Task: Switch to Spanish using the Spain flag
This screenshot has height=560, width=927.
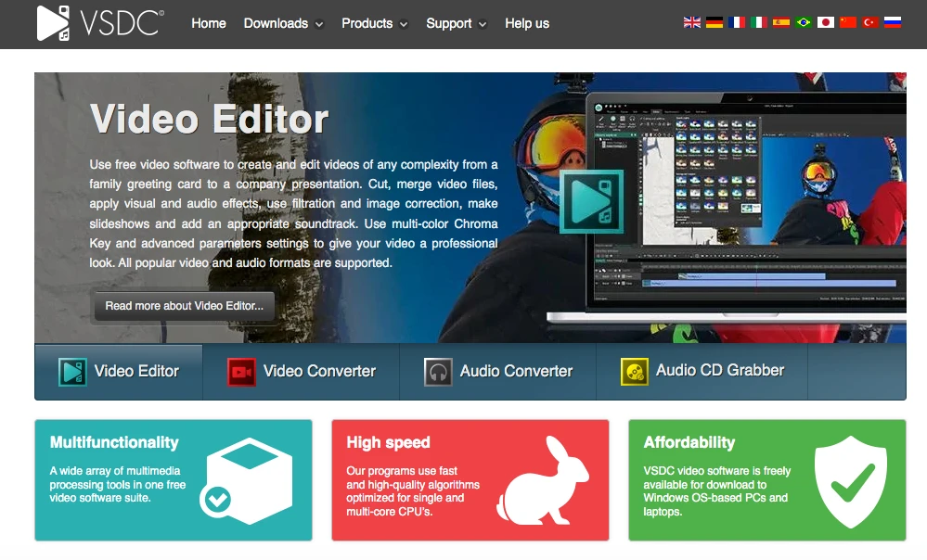Action: tap(781, 22)
